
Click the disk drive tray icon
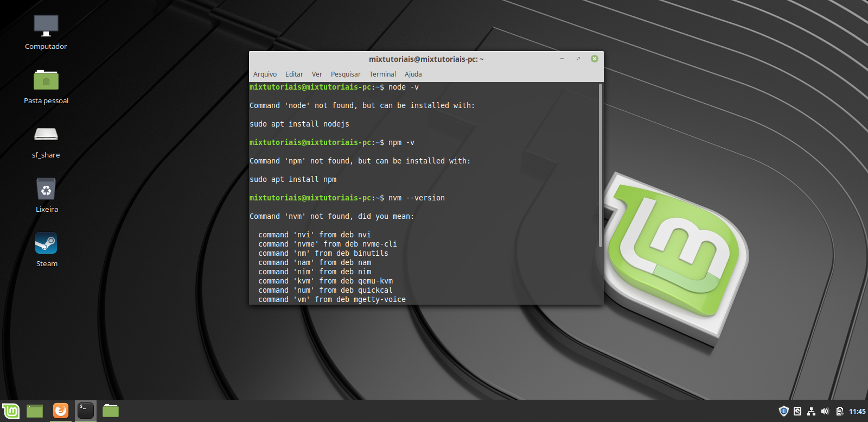(x=797, y=411)
